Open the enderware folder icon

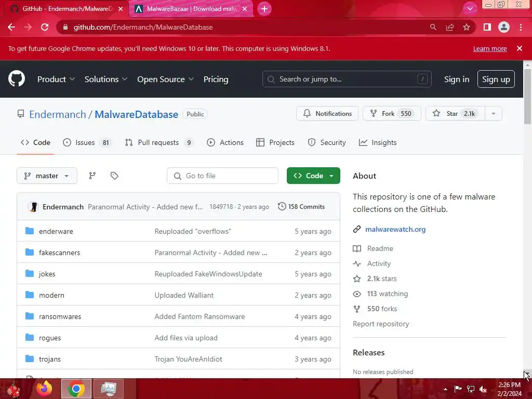30,231
